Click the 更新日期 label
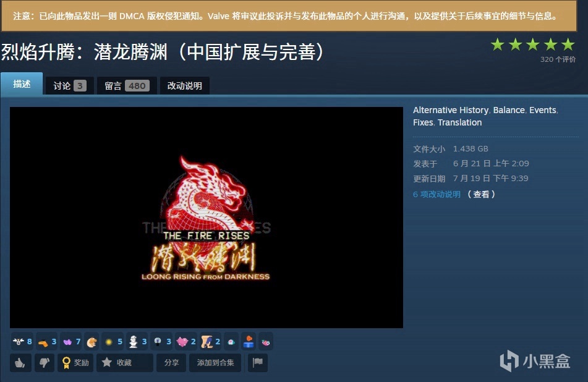 pyautogui.click(x=429, y=179)
